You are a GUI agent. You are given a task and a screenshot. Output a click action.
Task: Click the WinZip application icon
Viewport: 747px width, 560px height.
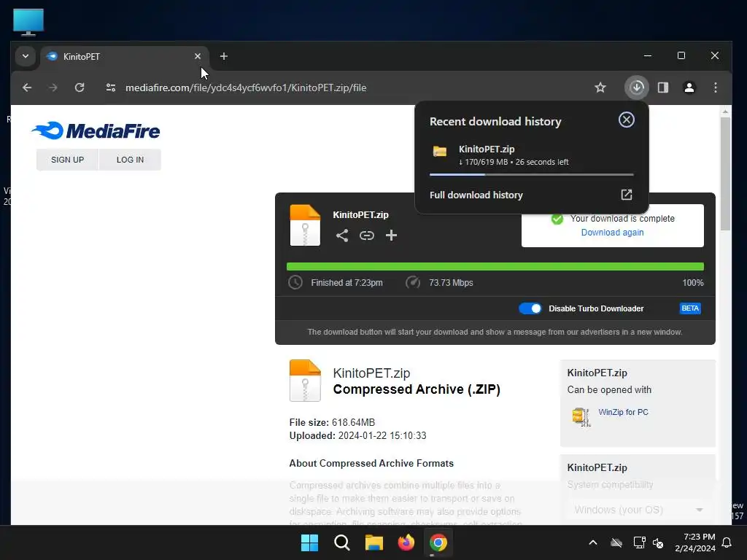click(581, 416)
